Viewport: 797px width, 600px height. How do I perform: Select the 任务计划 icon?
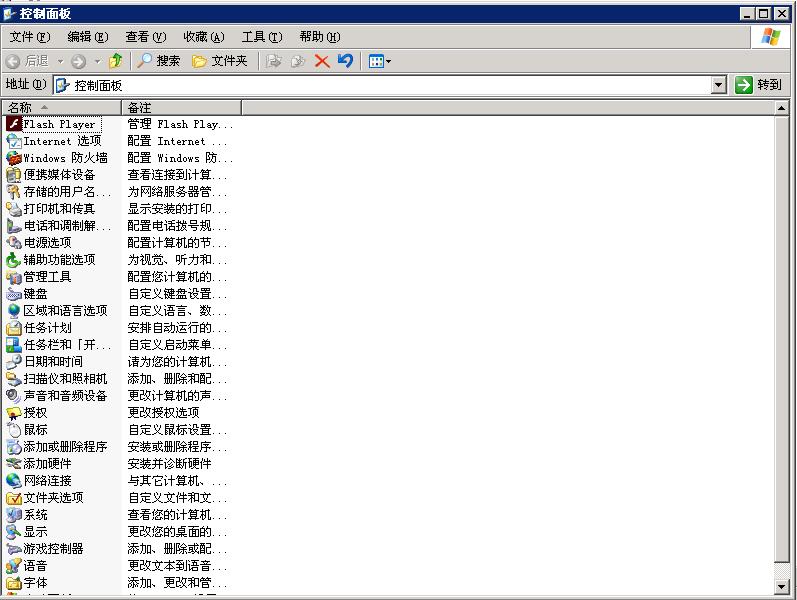pos(14,328)
